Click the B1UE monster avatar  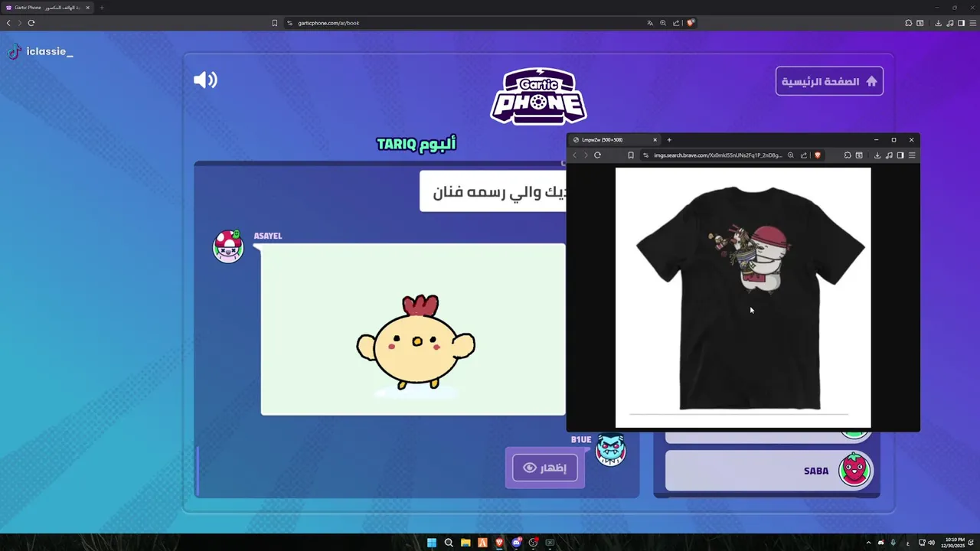610,450
